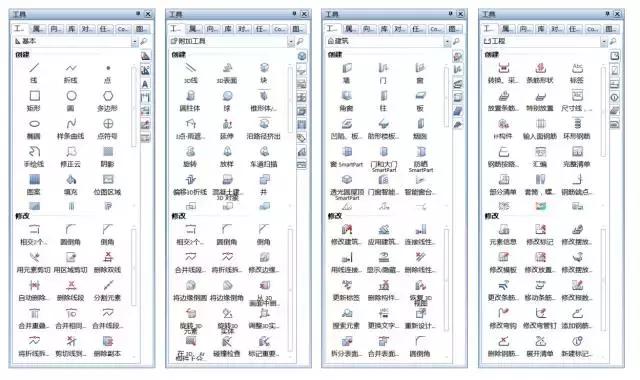Open the 属 tab in 基本 panel

coord(38,29)
